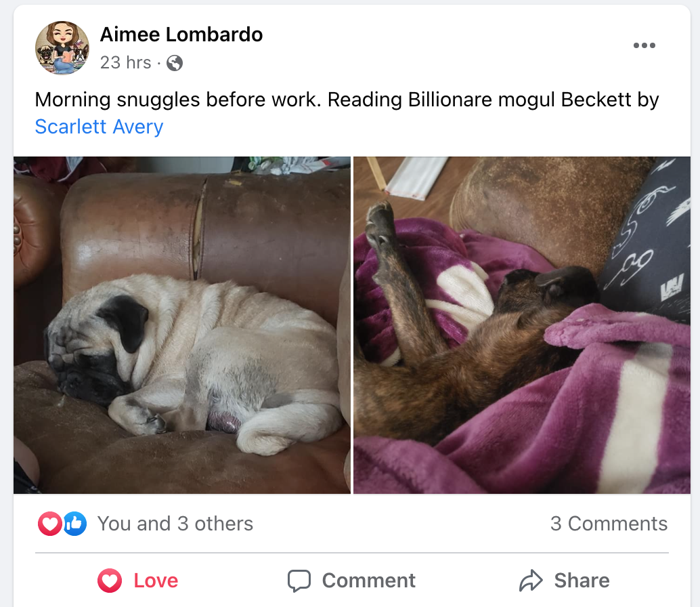Toggle the Love reaction button off
700x607 pixels.
click(x=138, y=581)
